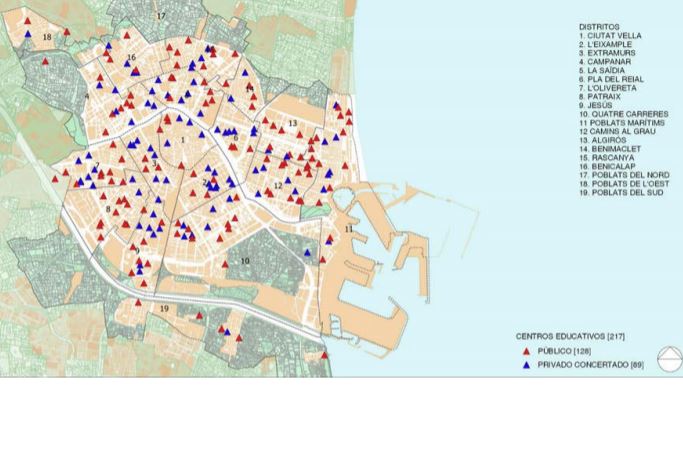The height and width of the screenshot is (472, 683).
Task: Click the north arrow compass symbol
Action: (669, 359)
